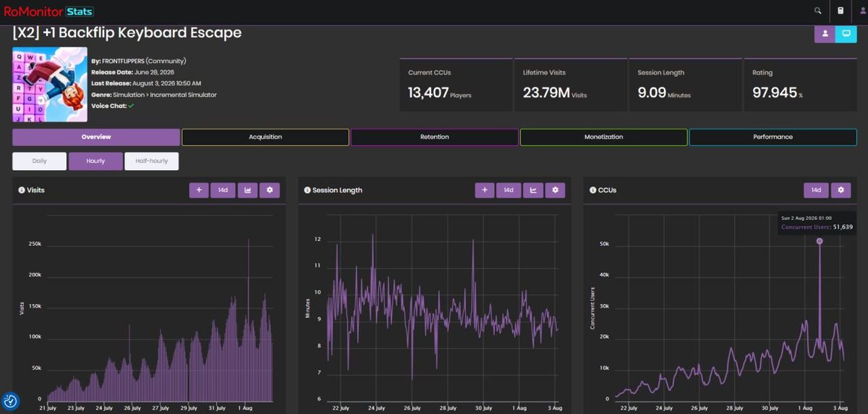Click the CCUs peak data point marker
This screenshot has width=868, height=414.
pyautogui.click(x=820, y=241)
